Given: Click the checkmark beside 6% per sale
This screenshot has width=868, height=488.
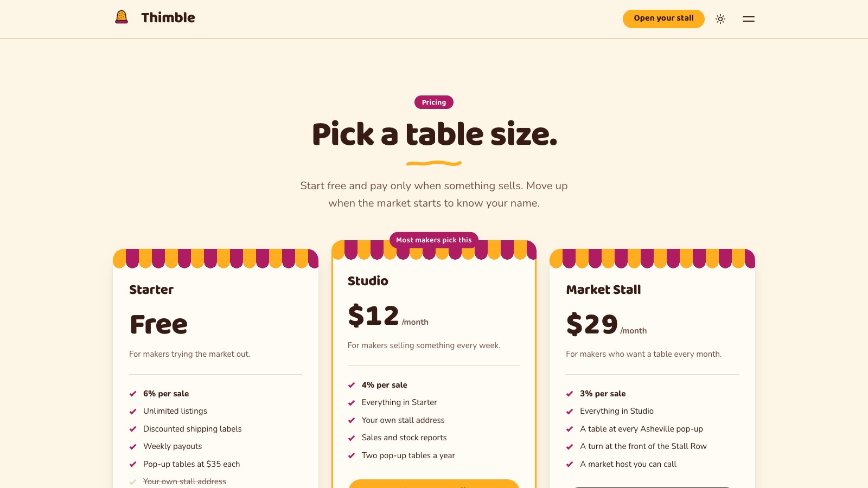Looking at the screenshot, I should (x=133, y=394).
